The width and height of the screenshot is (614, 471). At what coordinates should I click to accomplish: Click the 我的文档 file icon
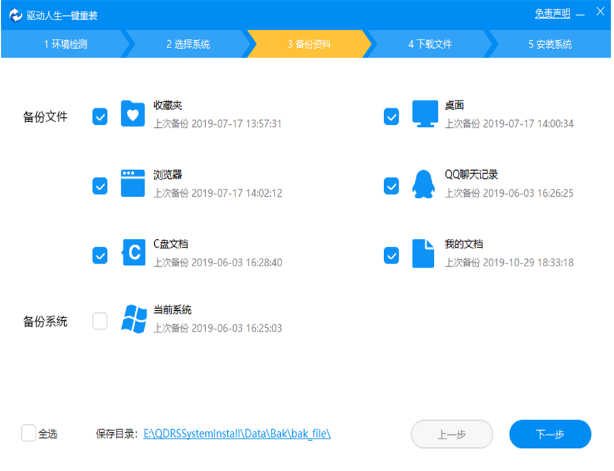(x=424, y=253)
